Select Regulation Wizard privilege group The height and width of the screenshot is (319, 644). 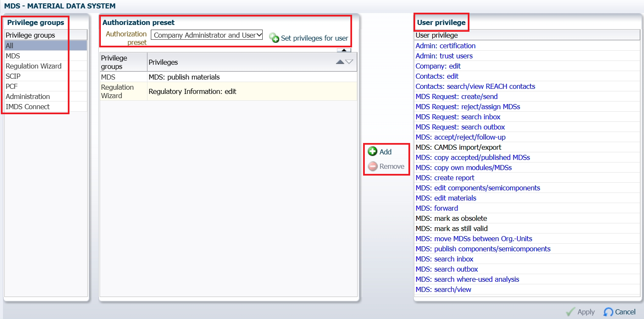45,66
